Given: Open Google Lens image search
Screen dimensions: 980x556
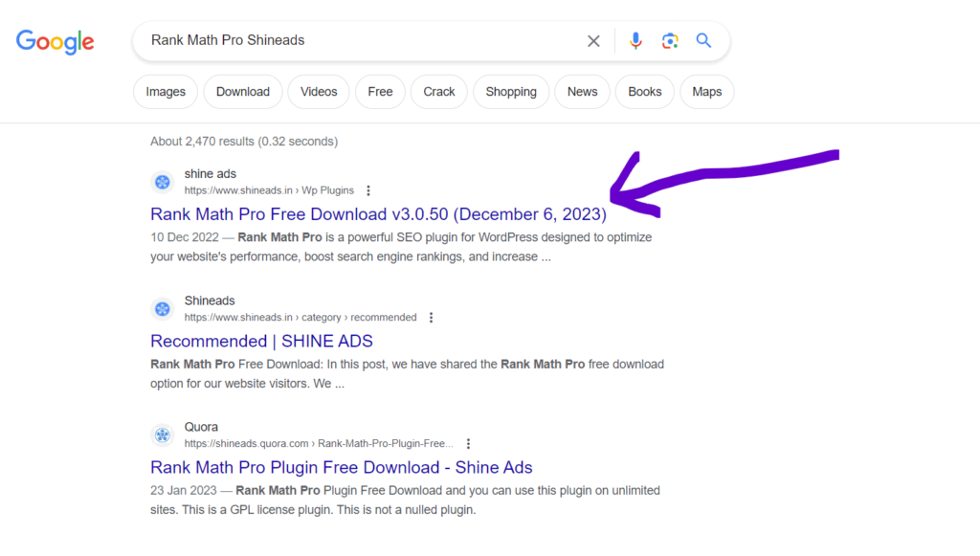Looking at the screenshot, I should point(669,41).
